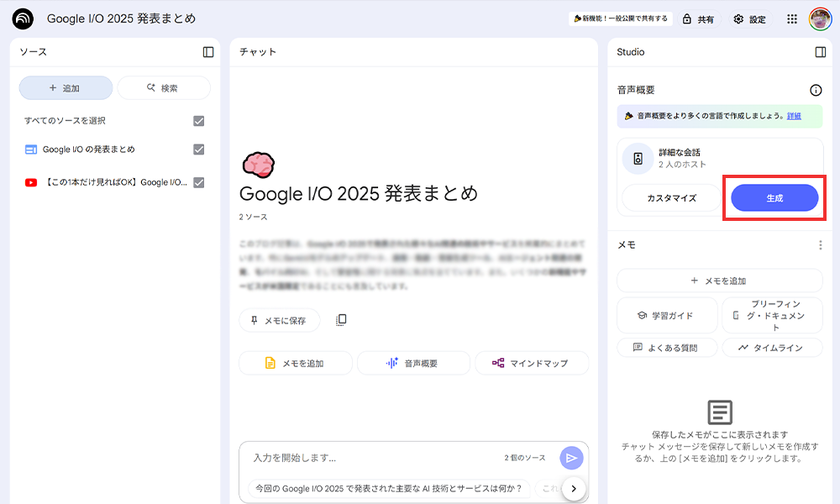Image resolution: width=840 pixels, height=504 pixels.
Task: Click 共有 share button
Action: [x=699, y=19]
